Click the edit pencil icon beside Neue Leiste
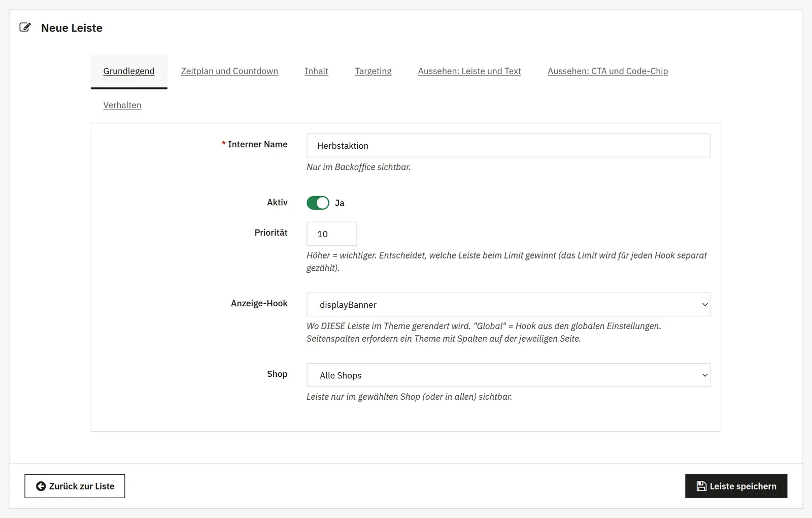Viewport: 812px width, 518px height. [25, 27]
